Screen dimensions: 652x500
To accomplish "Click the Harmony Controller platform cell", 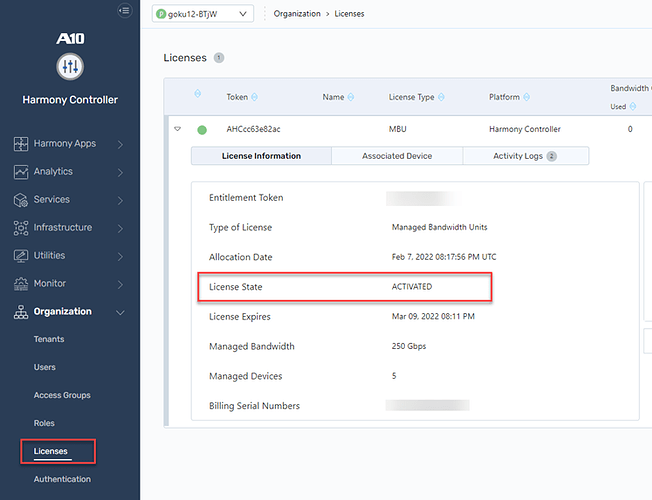I will tap(525, 129).
